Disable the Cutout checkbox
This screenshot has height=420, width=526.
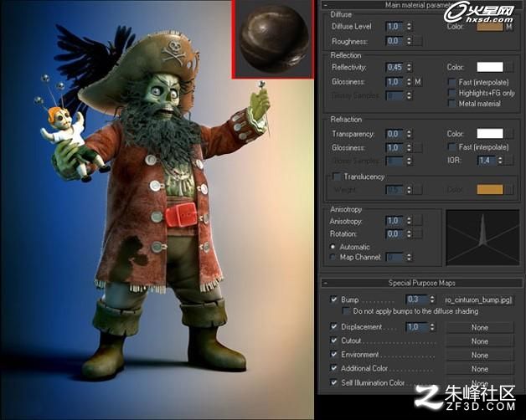[334, 341]
